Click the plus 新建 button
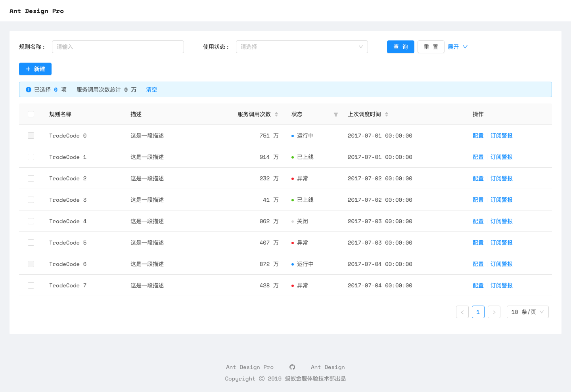 coord(35,69)
